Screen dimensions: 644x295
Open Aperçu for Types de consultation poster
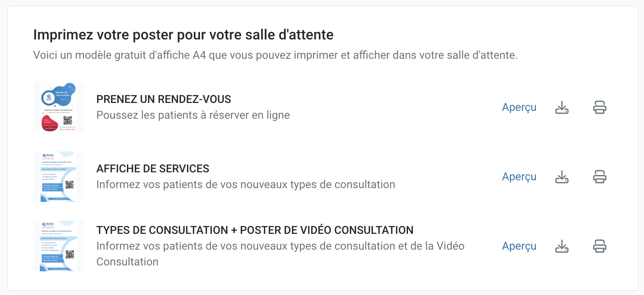pos(519,246)
